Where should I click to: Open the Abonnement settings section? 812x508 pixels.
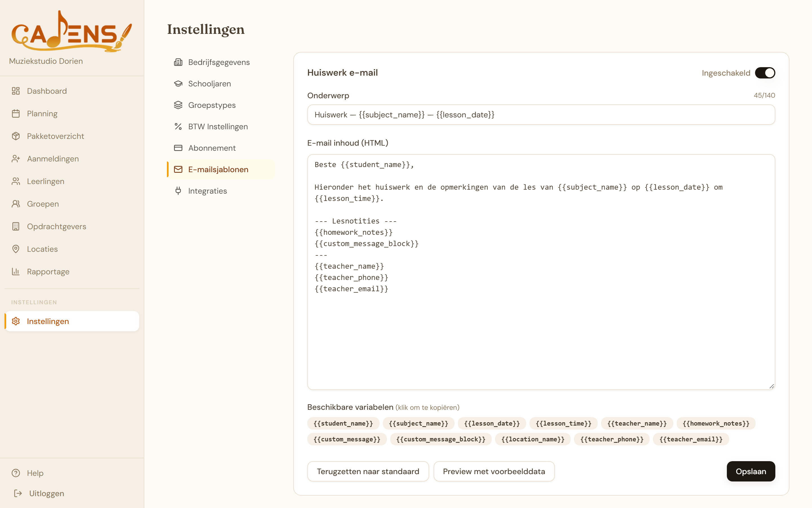click(221, 148)
